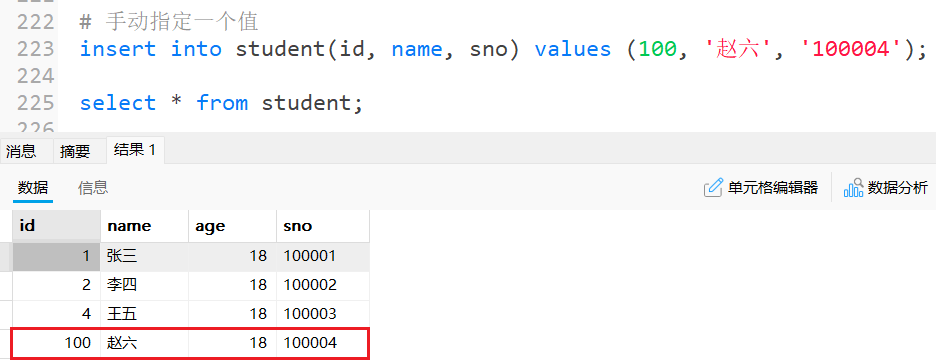936x364 pixels.
Task: Click line number 222 in gutter
Action: coord(35,22)
